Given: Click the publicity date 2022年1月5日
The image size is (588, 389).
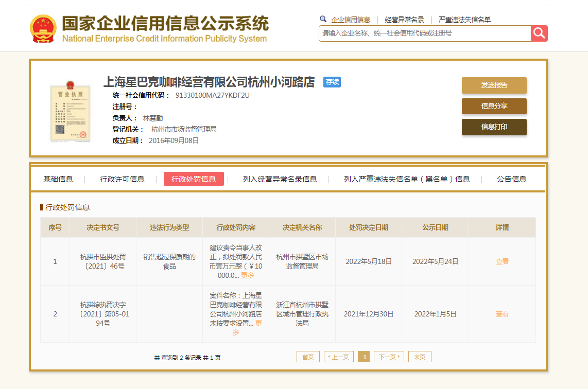Looking at the screenshot, I should 436,314.
